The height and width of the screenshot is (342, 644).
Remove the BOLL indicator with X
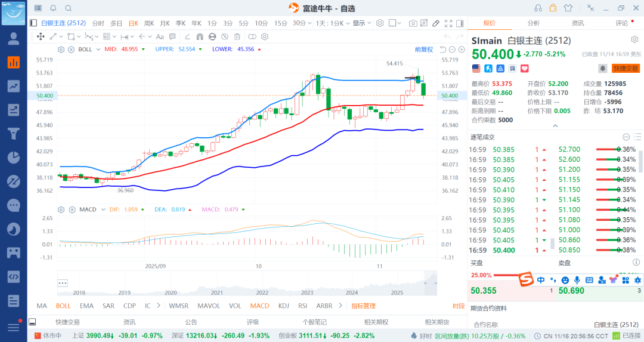coord(71,50)
